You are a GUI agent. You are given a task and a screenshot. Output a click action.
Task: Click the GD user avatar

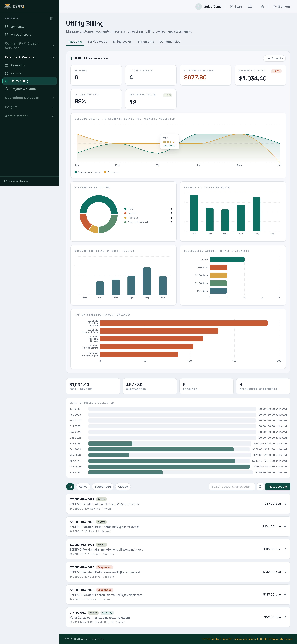(x=199, y=6)
